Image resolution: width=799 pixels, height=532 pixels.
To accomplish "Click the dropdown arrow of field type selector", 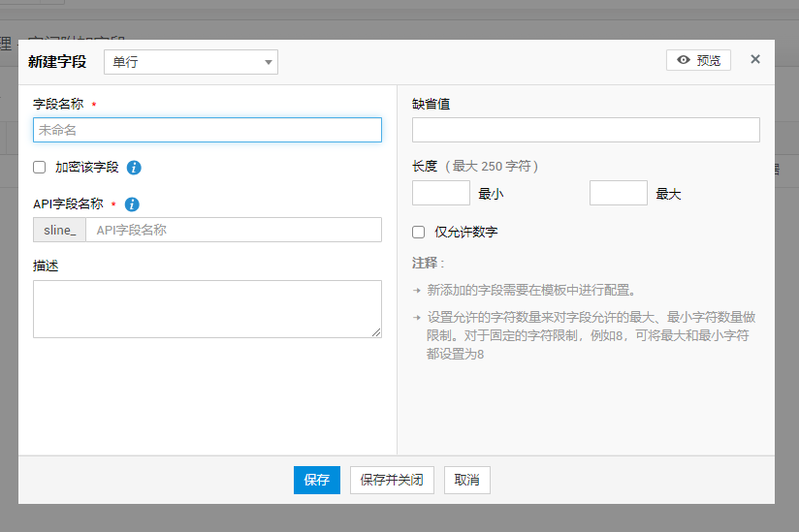I will tap(269, 63).
